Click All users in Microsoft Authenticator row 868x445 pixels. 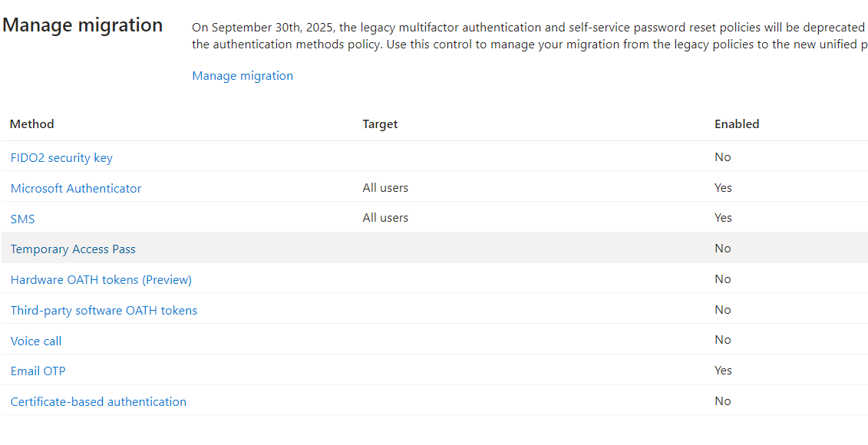click(x=385, y=188)
